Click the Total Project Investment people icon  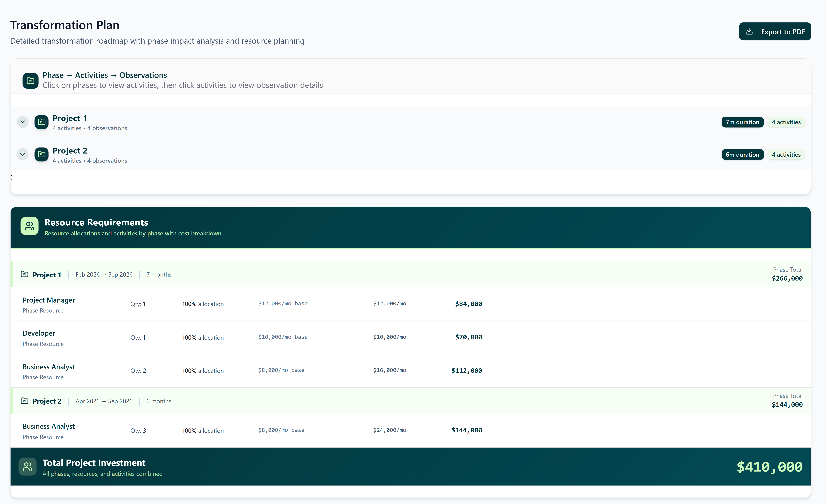click(x=27, y=466)
